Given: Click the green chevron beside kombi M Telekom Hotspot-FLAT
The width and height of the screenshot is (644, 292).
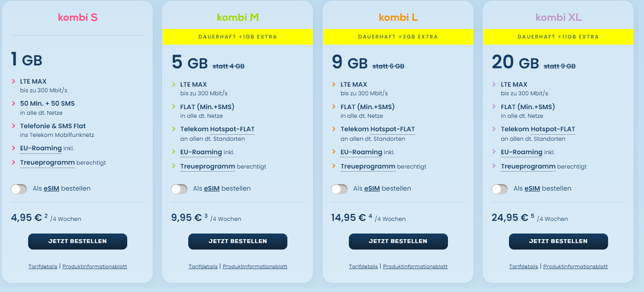Looking at the screenshot, I should coord(174,129).
